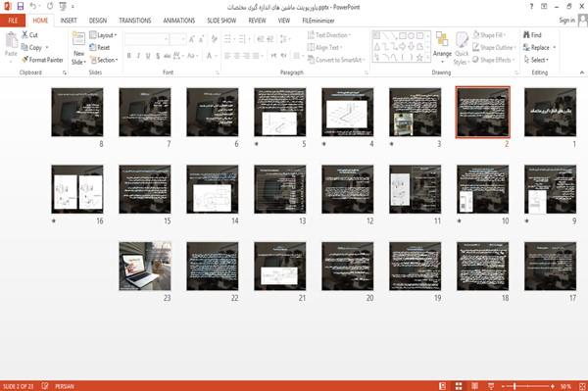
Task: Click Align Text button
Action: pos(324,47)
